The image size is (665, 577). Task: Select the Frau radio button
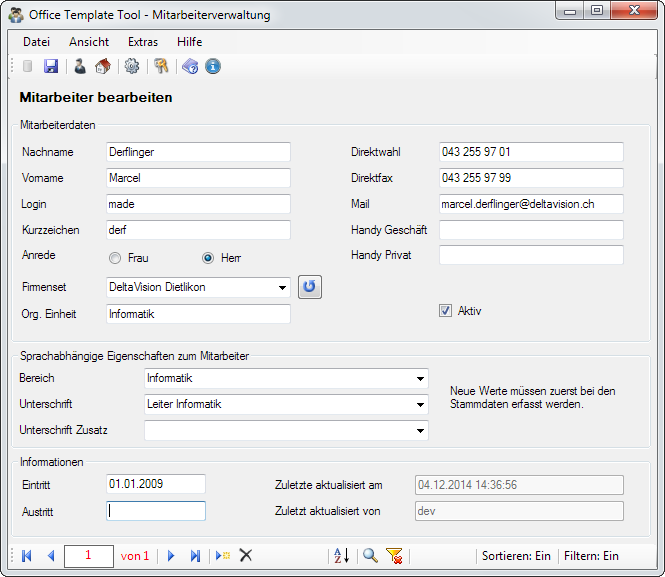[x=116, y=258]
